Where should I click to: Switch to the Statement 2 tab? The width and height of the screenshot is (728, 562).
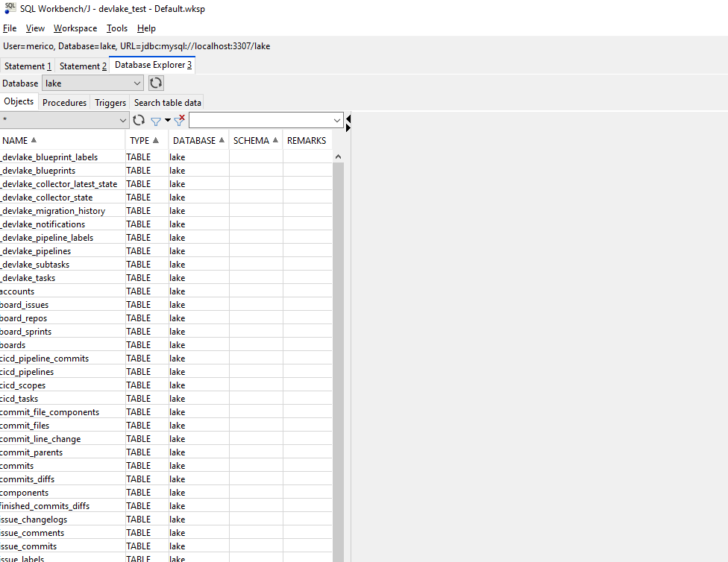[x=83, y=66]
